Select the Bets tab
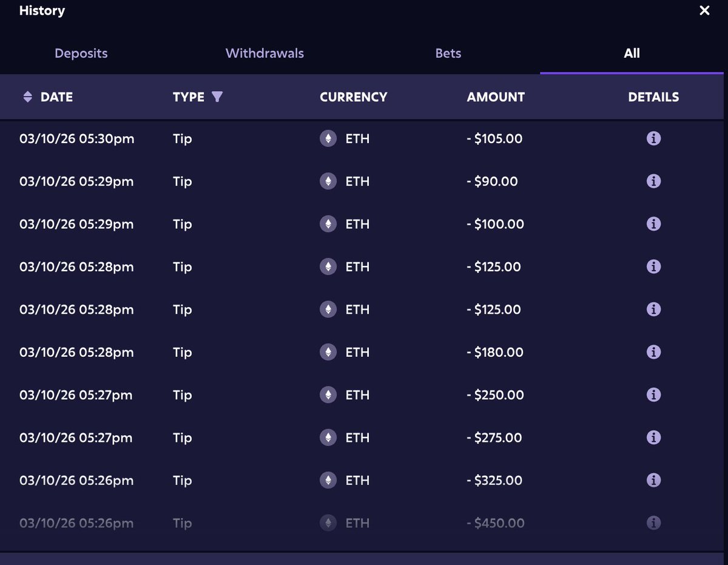The height and width of the screenshot is (565, 728). [x=448, y=53]
